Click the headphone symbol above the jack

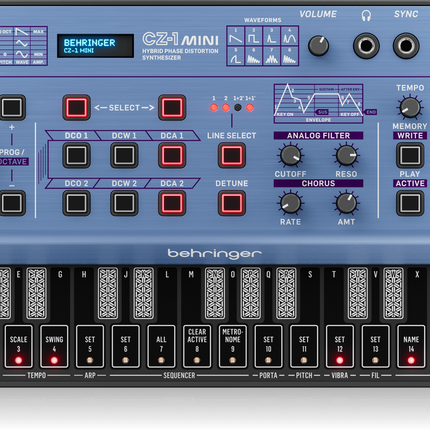pyautogui.click(x=366, y=15)
